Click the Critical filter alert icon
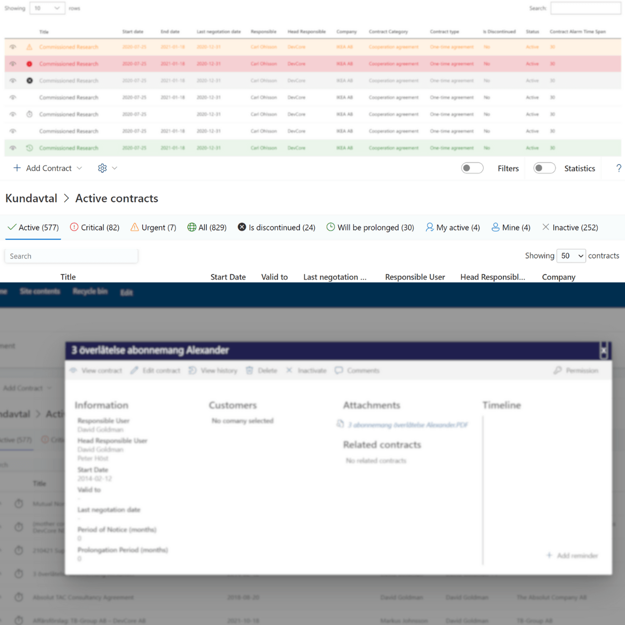The image size is (625, 625). [x=74, y=228]
